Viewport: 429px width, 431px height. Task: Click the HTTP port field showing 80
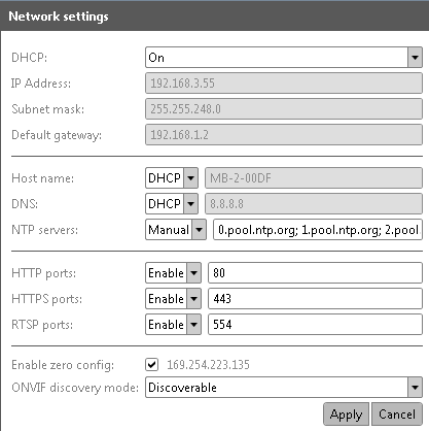tap(315, 273)
